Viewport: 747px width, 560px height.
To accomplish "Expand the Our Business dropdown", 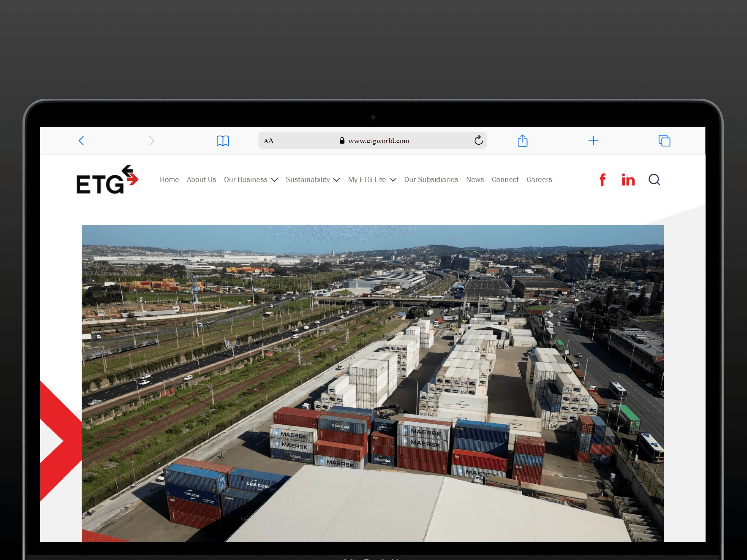I will tap(251, 180).
